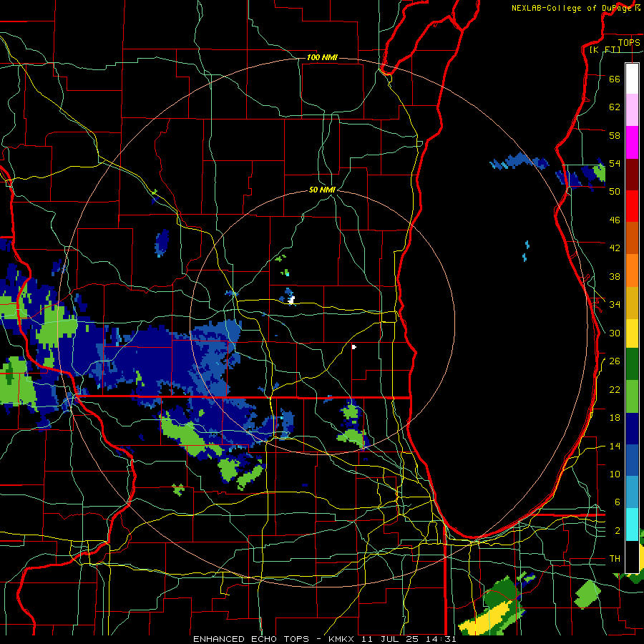Click the 22 legend value
The width and height of the screenshot is (644, 644).
tap(615, 390)
